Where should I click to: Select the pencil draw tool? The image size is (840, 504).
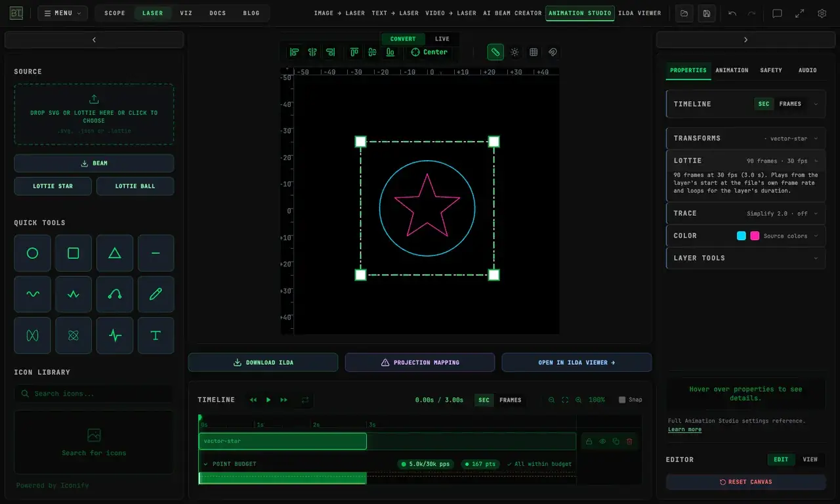coord(156,295)
